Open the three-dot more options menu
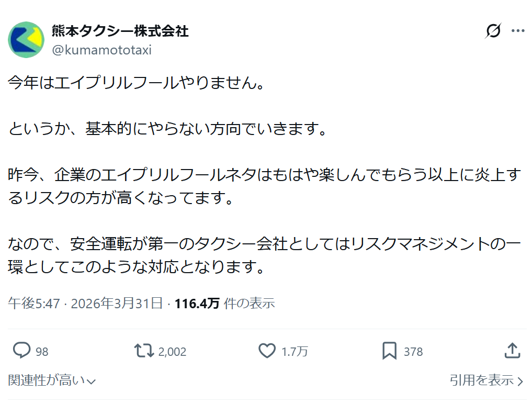The image size is (532, 404). (517, 31)
